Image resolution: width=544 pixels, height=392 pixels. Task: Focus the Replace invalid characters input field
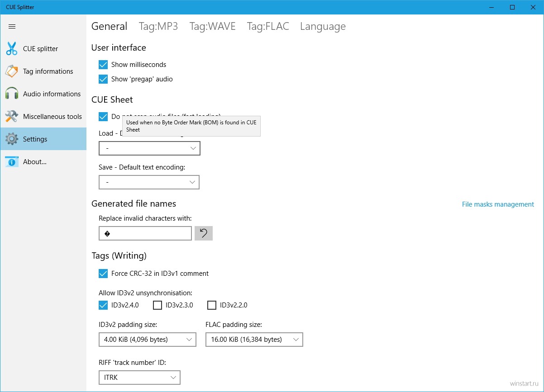[145, 233]
